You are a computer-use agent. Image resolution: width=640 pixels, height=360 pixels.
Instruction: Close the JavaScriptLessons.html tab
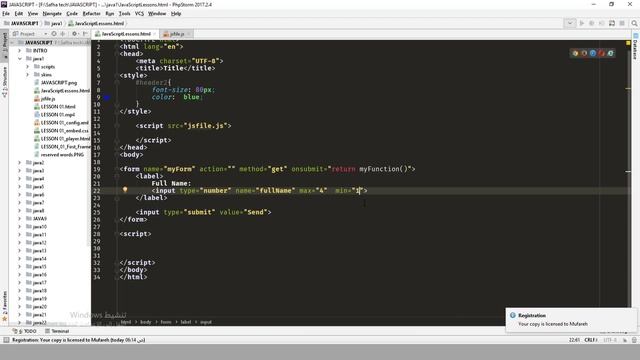point(154,34)
